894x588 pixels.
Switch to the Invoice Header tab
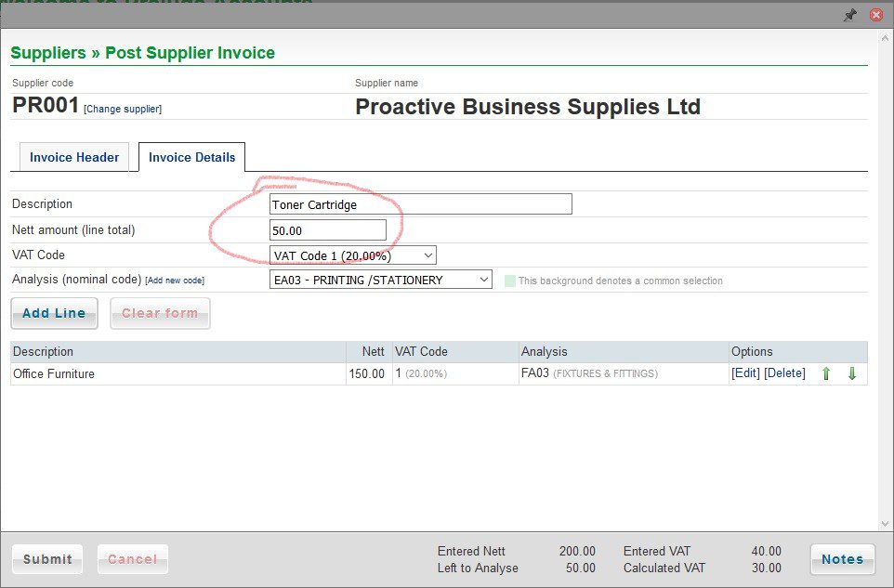tap(74, 157)
